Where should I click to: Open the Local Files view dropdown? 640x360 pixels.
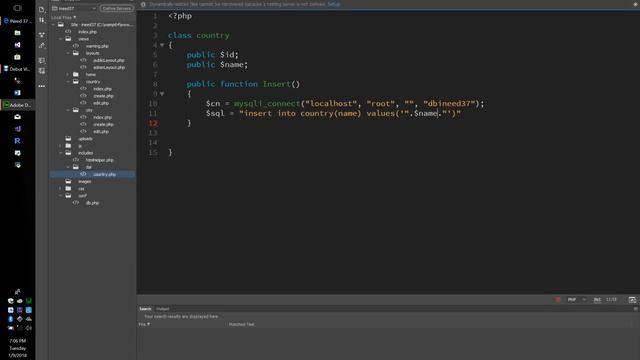pos(64,18)
